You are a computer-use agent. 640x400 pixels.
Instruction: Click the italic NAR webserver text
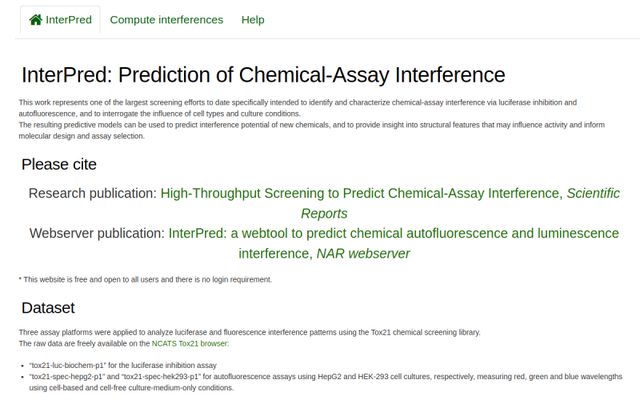click(363, 253)
